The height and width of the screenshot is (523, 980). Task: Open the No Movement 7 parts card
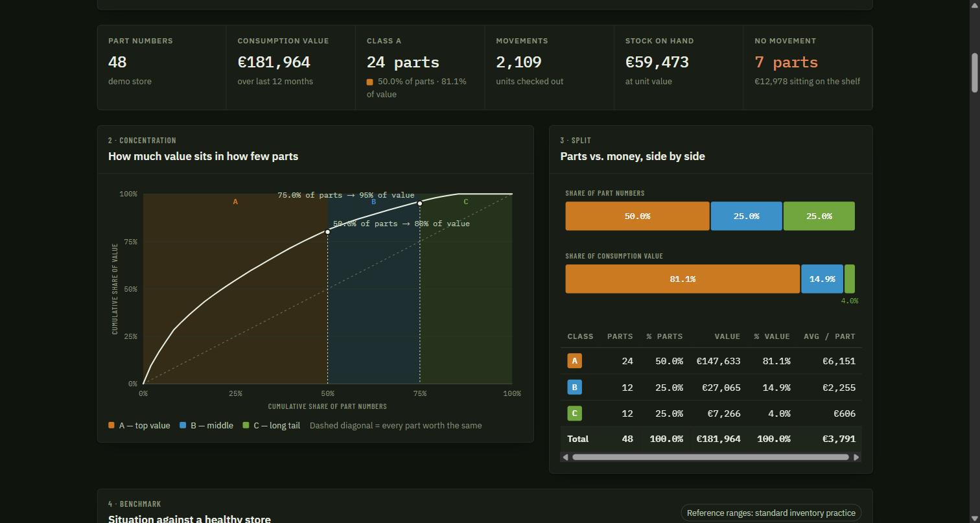[807, 67]
